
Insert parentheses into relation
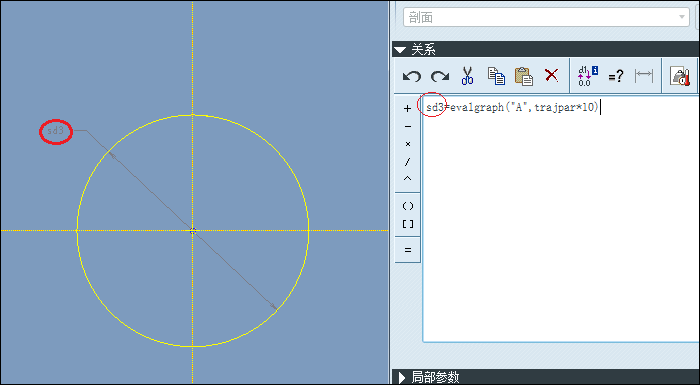click(x=408, y=206)
